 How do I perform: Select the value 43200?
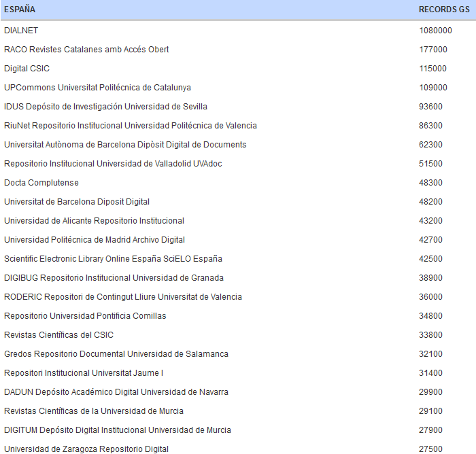[x=430, y=221]
